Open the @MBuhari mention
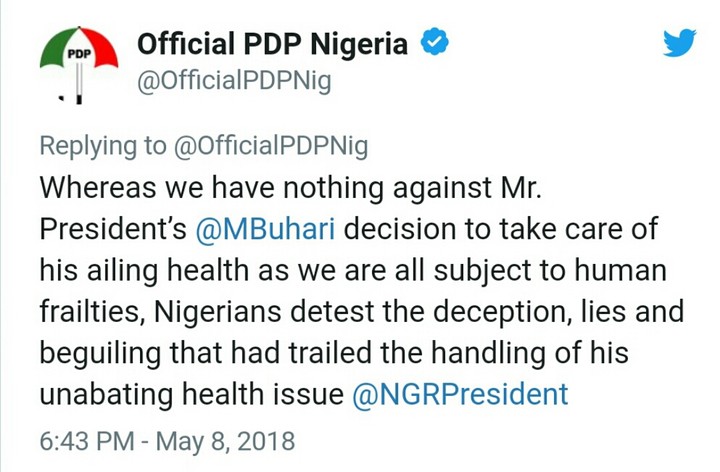Viewport: 720px width, 472px height. [x=262, y=229]
